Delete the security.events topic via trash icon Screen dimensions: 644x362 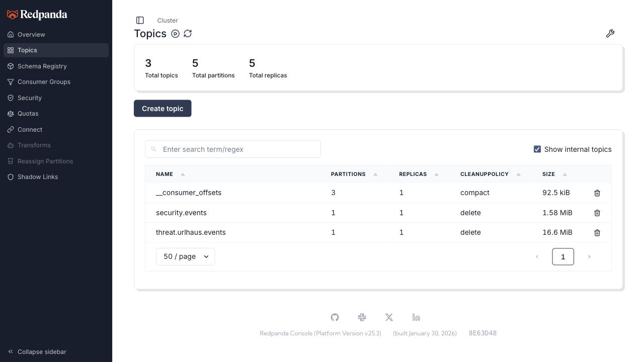[x=597, y=213]
